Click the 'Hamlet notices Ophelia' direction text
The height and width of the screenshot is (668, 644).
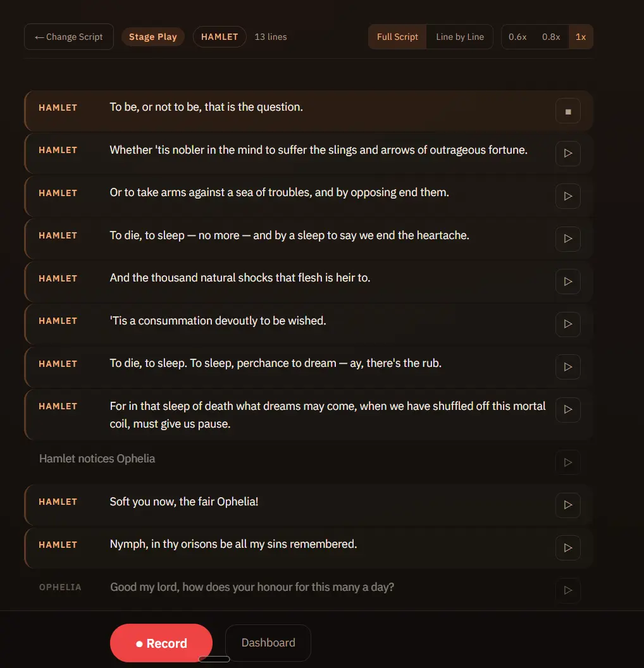click(x=97, y=459)
